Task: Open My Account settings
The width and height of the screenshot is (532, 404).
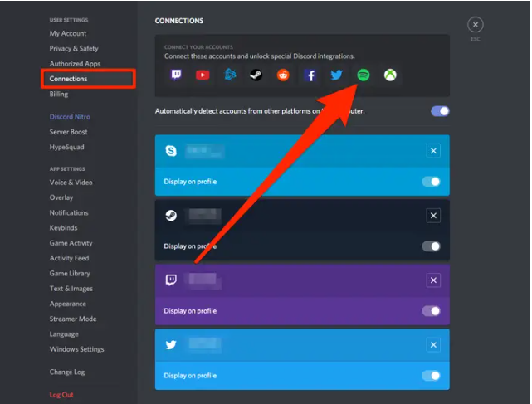Action: tap(68, 33)
